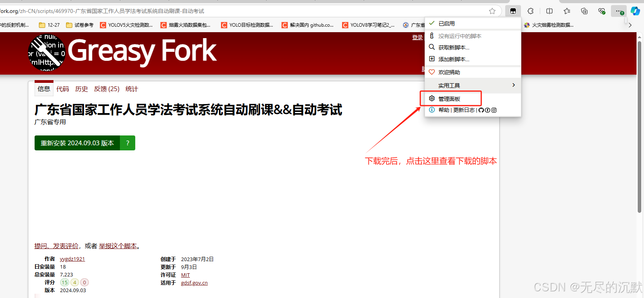Open 火灾烟雾检测数据... bookmark
The image size is (644, 298).
point(549,25)
